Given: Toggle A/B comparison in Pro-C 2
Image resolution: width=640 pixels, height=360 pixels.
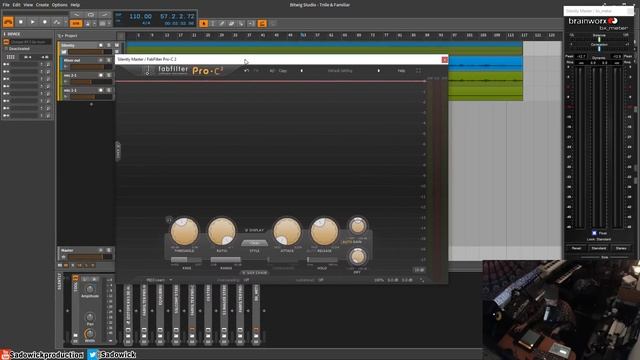Looking at the screenshot, I should pyautogui.click(x=272, y=71).
